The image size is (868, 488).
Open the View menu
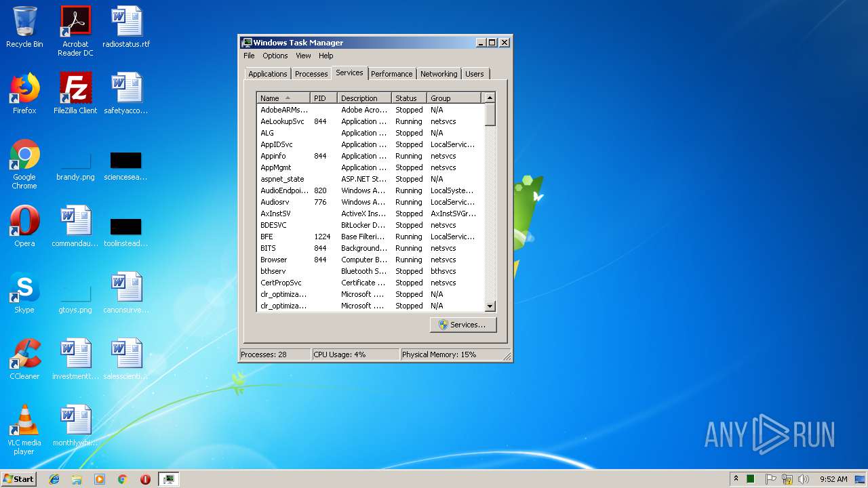(303, 56)
